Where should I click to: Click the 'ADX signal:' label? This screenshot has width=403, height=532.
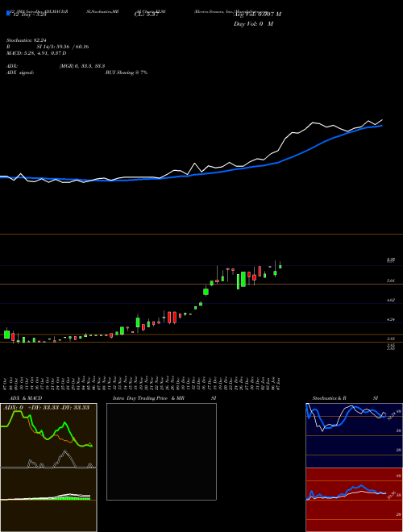point(20,73)
